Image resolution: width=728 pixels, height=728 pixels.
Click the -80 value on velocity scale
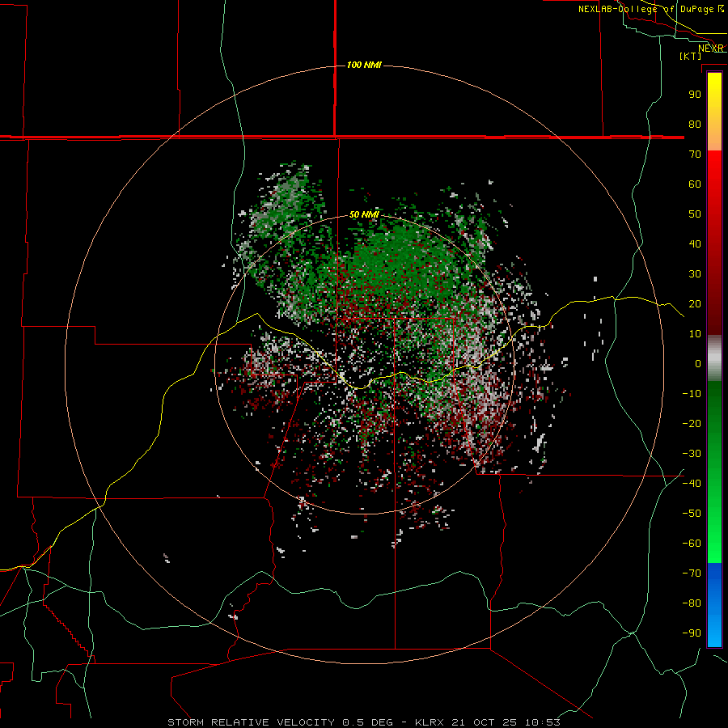[692, 603]
